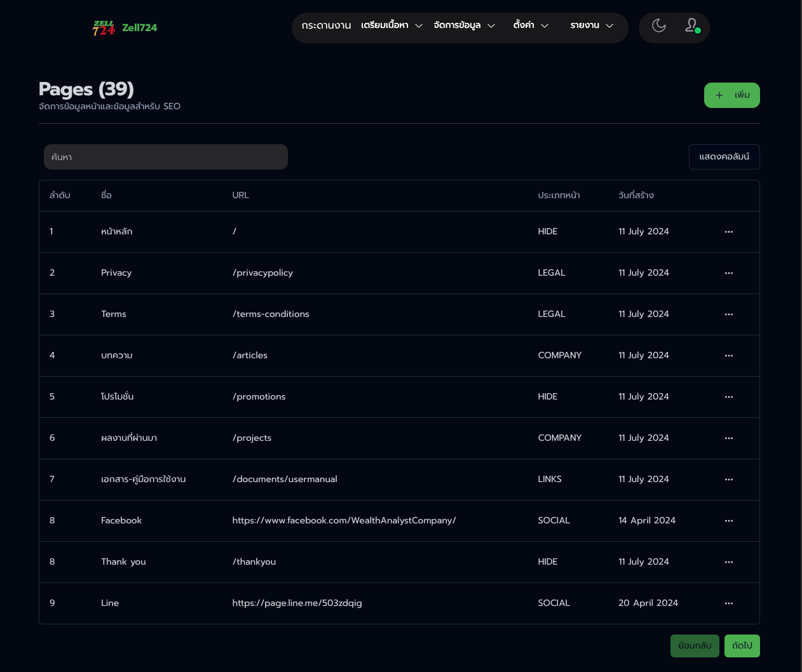The height and width of the screenshot is (672, 802).
Task: Open row actions for Line
Action: click(729, 603)
